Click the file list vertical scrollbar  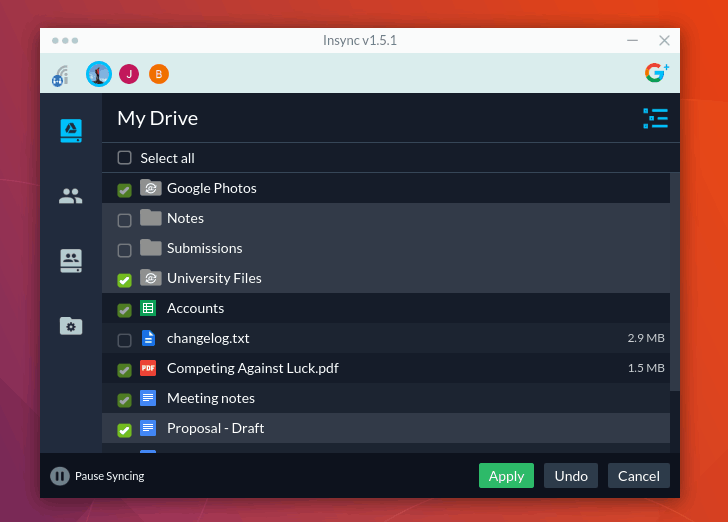coord(675,282)
